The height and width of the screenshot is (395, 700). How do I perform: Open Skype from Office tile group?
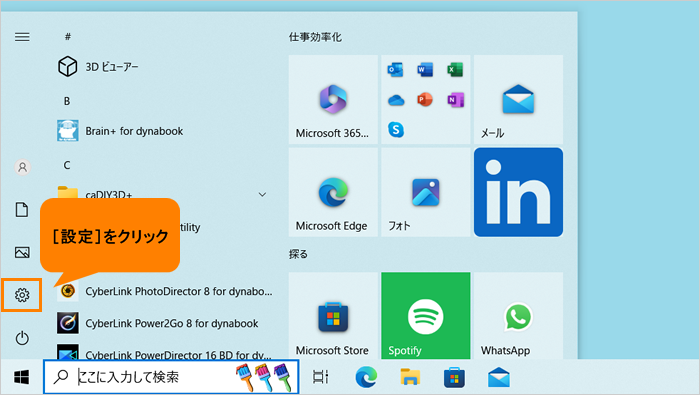point(396,129)
